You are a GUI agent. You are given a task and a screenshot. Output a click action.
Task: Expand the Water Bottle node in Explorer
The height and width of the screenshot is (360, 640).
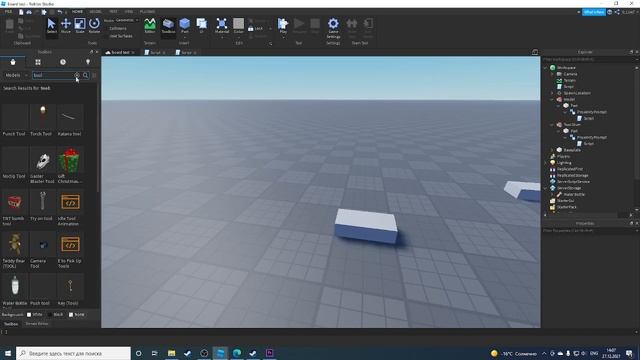point(552,194)
